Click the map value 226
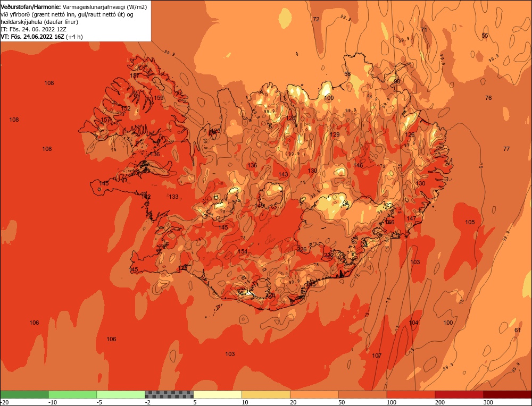The height and width of the screenshot is (406, 532). 302,249
